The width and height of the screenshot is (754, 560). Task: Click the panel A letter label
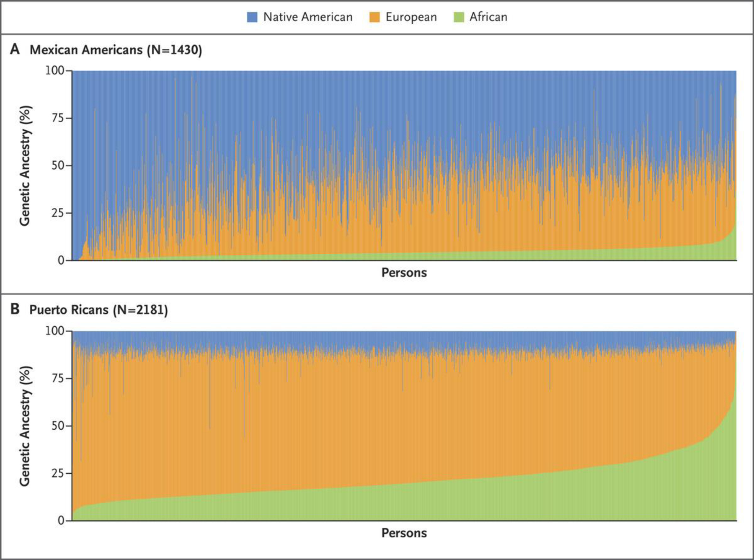click(15, 49)
